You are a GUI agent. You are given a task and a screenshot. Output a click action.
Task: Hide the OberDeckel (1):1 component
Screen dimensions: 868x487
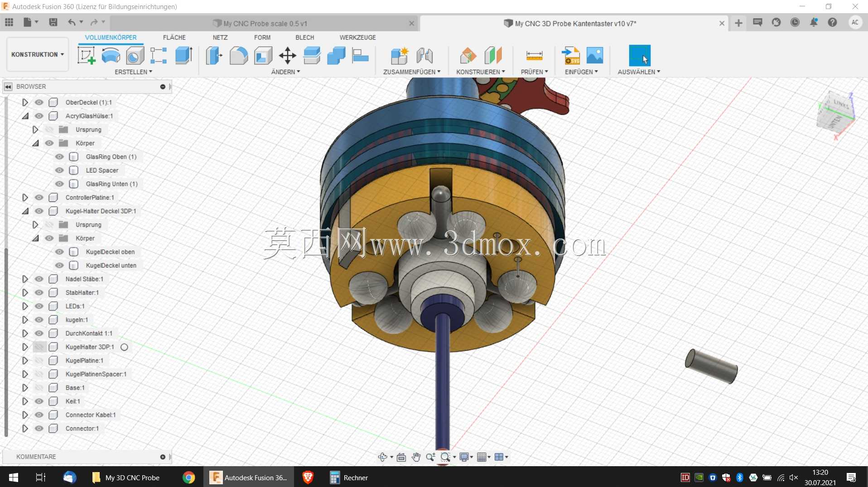pos(39,102)
